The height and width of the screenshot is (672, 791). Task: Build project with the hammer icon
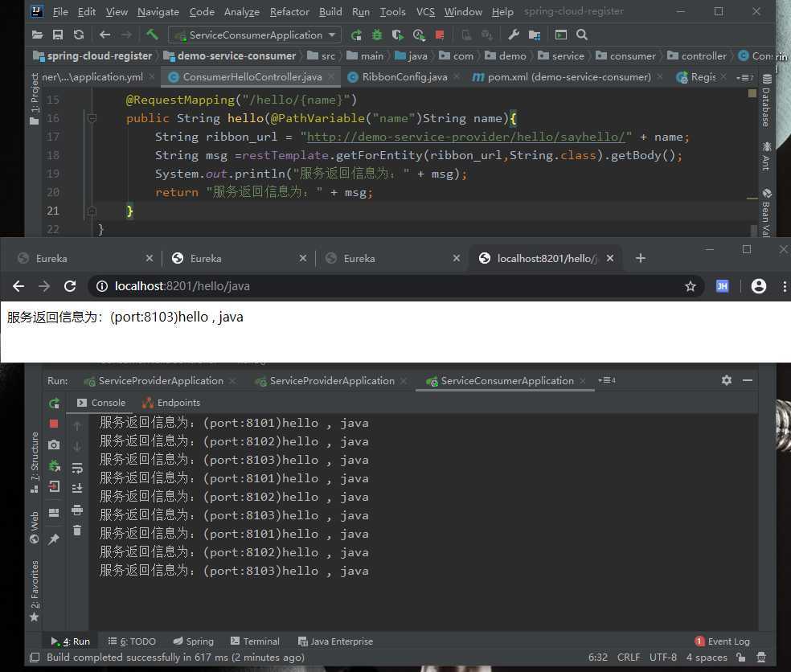coord(152,35)
